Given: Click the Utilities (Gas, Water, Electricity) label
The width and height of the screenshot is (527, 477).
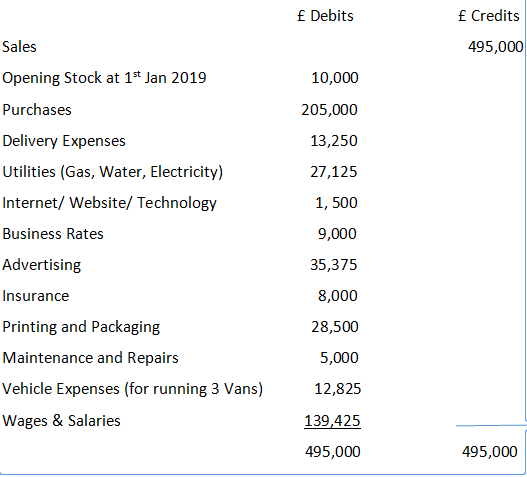Looking at the screenshot, I should pyautogui.click(x=113, y=172).
